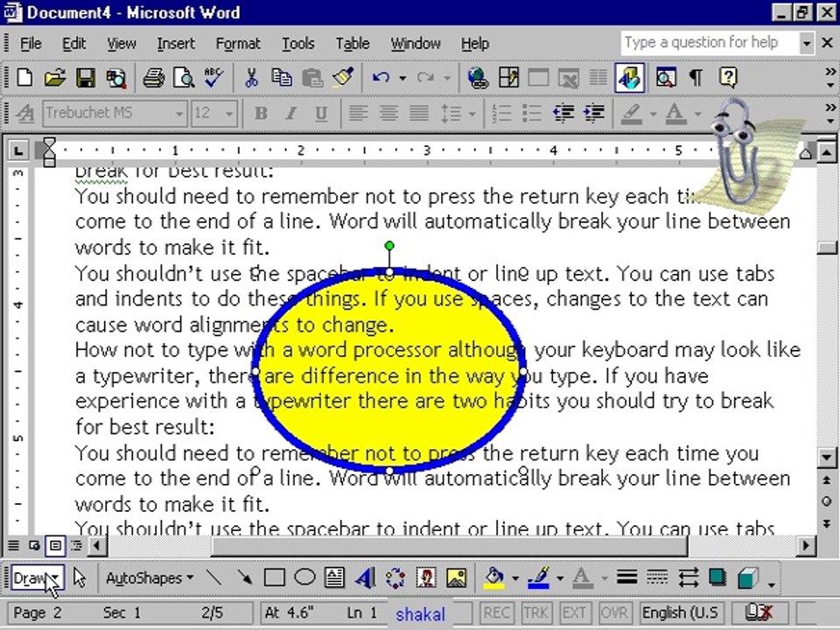Open the File menu
The image size is (840, 630).
[31, 44]
